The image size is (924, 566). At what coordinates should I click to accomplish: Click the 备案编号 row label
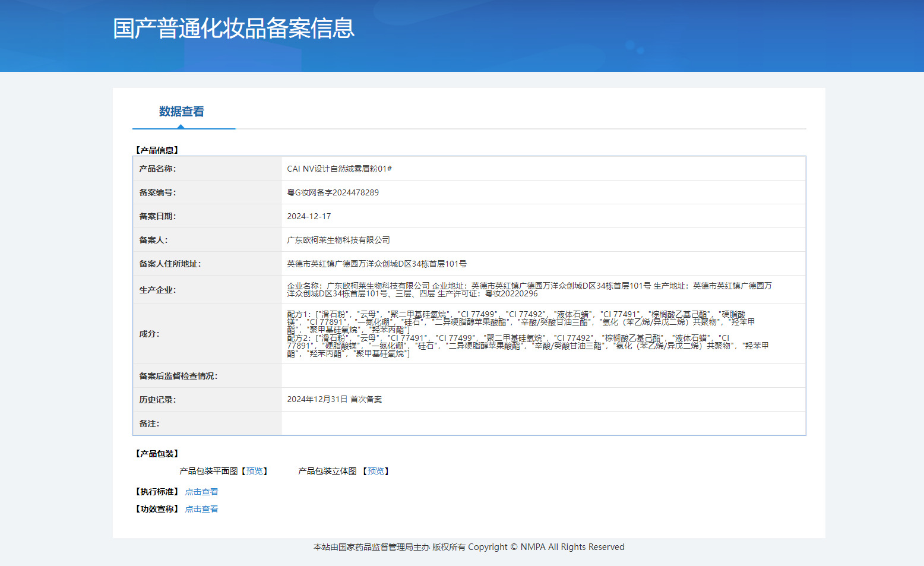pyautogui.click(x=157, y=192)
